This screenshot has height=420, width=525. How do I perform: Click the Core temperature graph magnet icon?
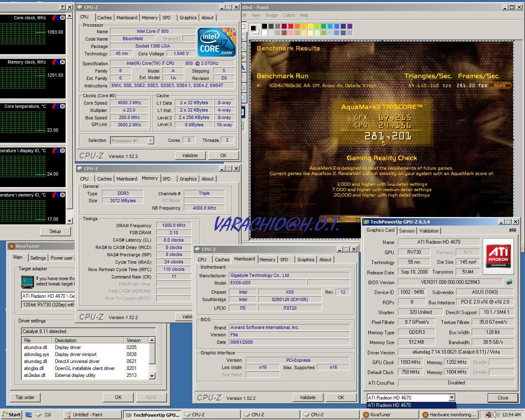[x=55, y=106]
